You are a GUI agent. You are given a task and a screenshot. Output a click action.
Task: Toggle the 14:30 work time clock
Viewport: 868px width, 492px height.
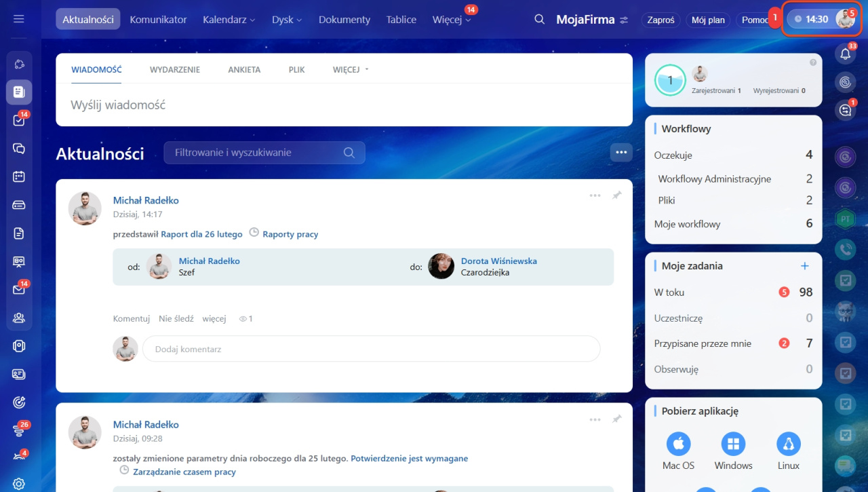(x=811, y=20)
